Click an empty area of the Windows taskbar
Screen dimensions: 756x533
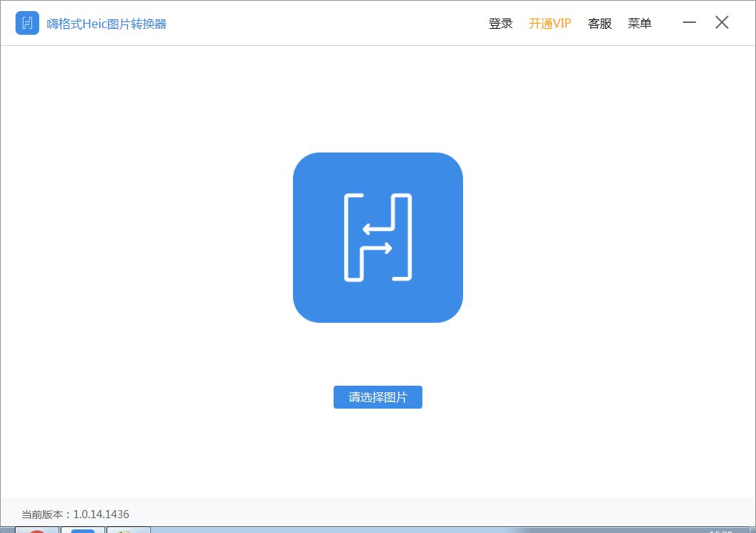click(444, 530)
